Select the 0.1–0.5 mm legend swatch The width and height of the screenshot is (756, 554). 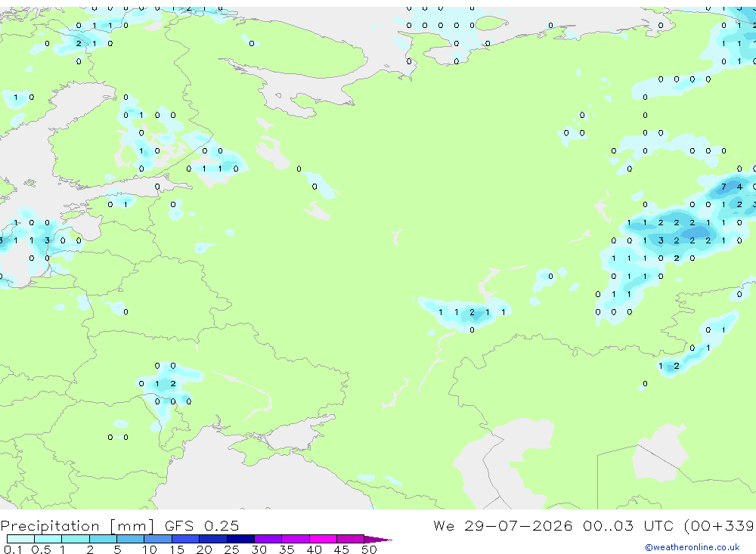pyautogui.click(x=20, y=539)
